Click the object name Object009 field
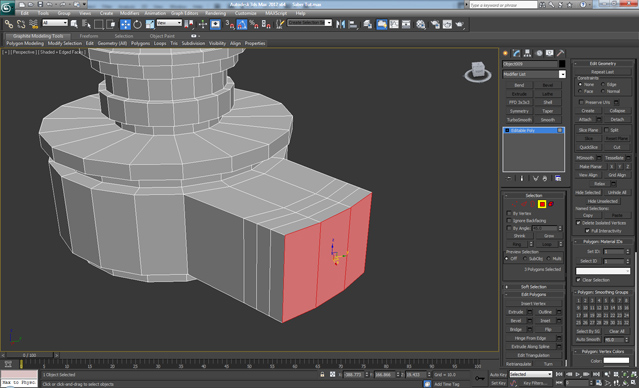 coord(530,64)
